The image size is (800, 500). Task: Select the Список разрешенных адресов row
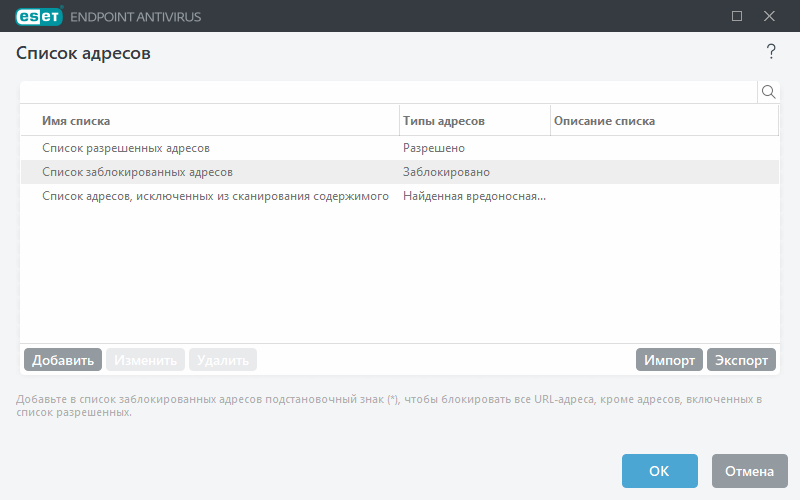[126, 148]
